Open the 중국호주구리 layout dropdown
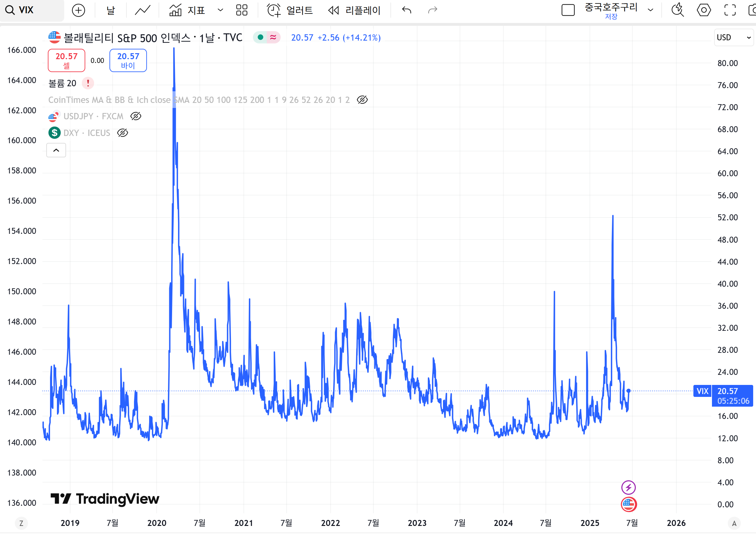 (x=651, y=10)
